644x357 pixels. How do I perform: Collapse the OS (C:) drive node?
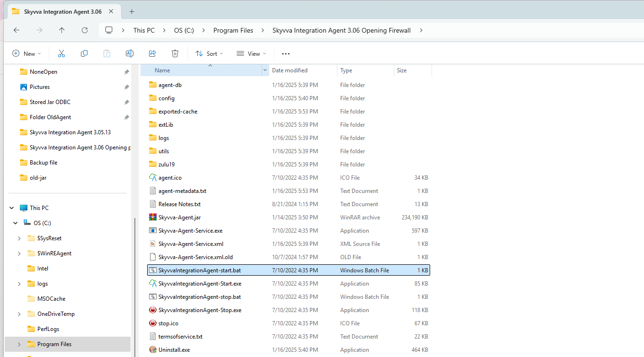coord(16,223)
